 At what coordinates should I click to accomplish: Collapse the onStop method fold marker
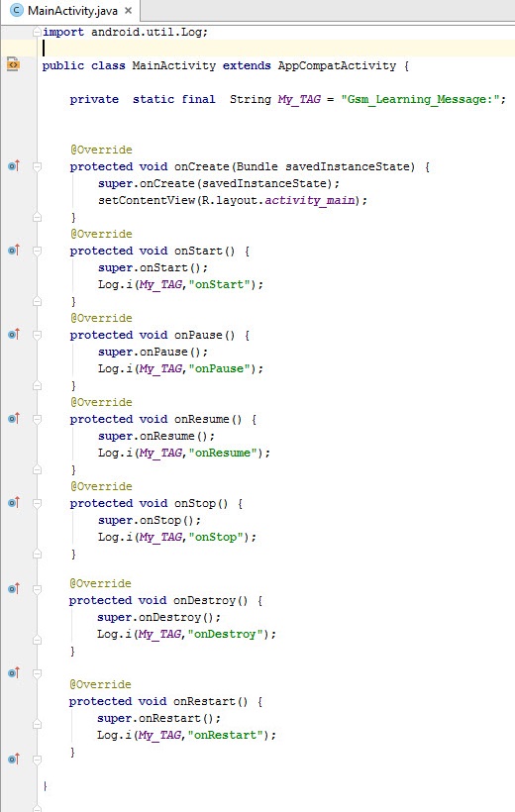[37, 503]
